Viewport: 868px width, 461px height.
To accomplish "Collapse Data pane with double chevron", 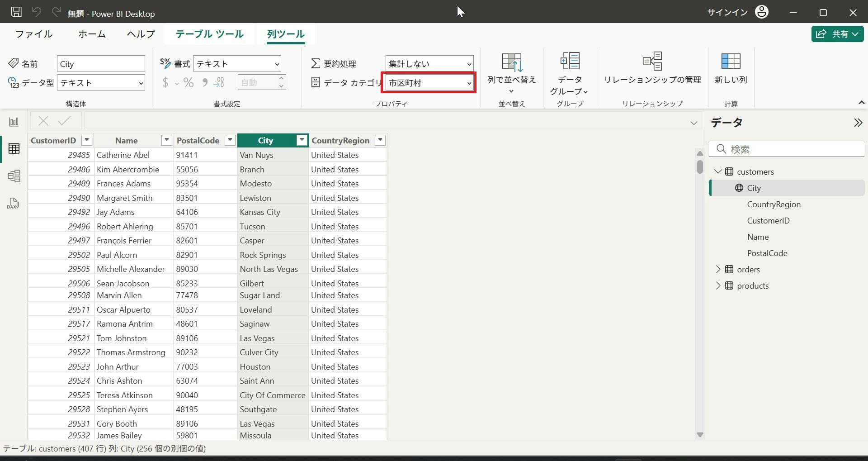I will click(x=858, y=123).
